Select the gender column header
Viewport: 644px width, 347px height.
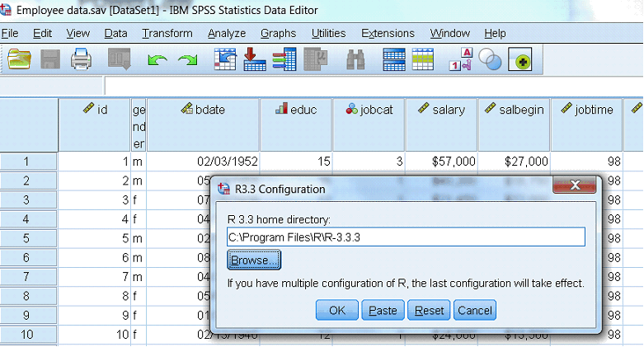[x=139, y=124]
